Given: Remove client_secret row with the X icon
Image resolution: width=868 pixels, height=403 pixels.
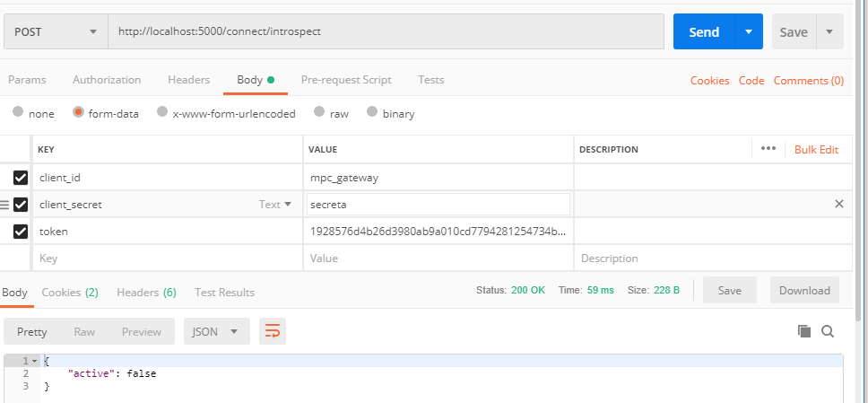Looking at the screenshot, I should point(839,204).
